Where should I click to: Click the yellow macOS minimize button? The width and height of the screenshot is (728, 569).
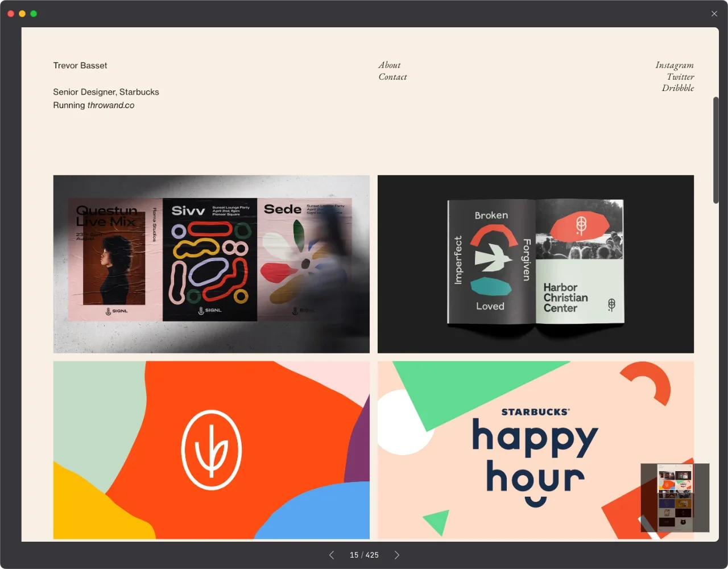[x=22, y=14]
